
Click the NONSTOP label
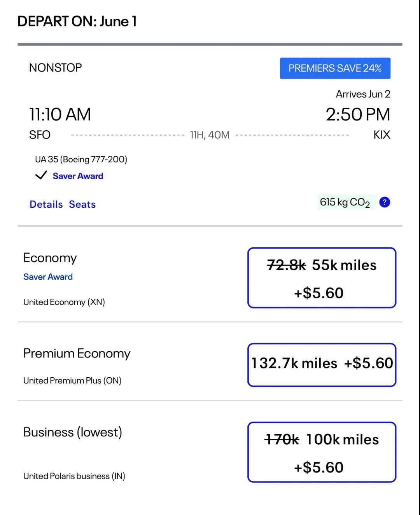(x=55, y=68)
